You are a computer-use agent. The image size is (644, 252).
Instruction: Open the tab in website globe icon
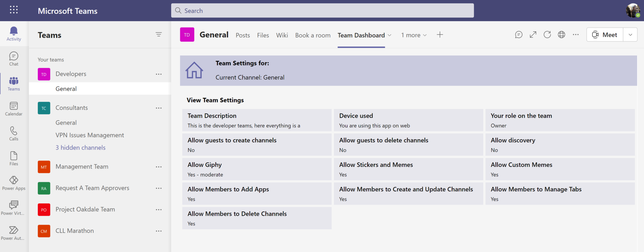point(562,35)
